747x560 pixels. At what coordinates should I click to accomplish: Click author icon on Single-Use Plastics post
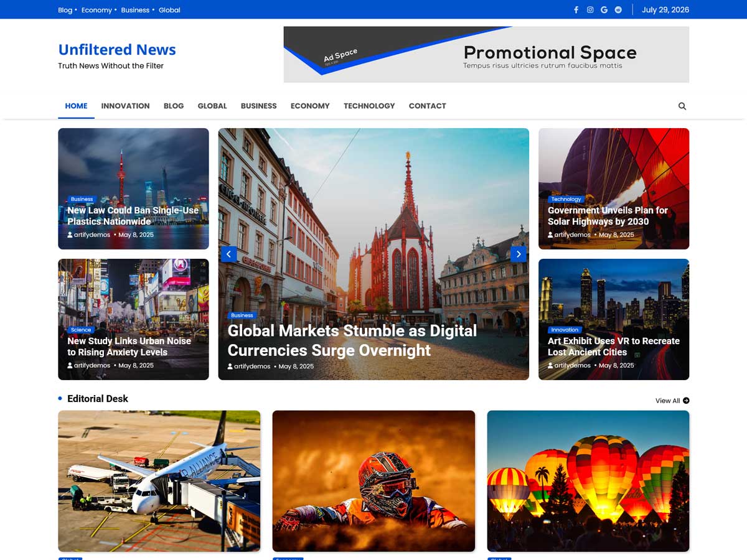click(x=70, y=235)
